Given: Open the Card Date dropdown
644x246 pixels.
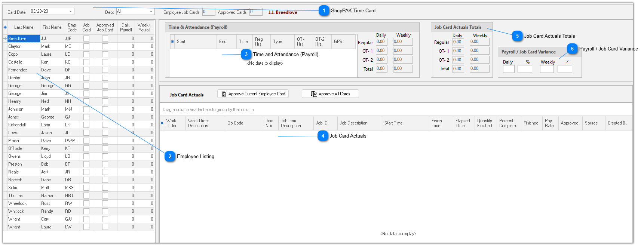Looking at the screenshot, I should pos(70,12).
